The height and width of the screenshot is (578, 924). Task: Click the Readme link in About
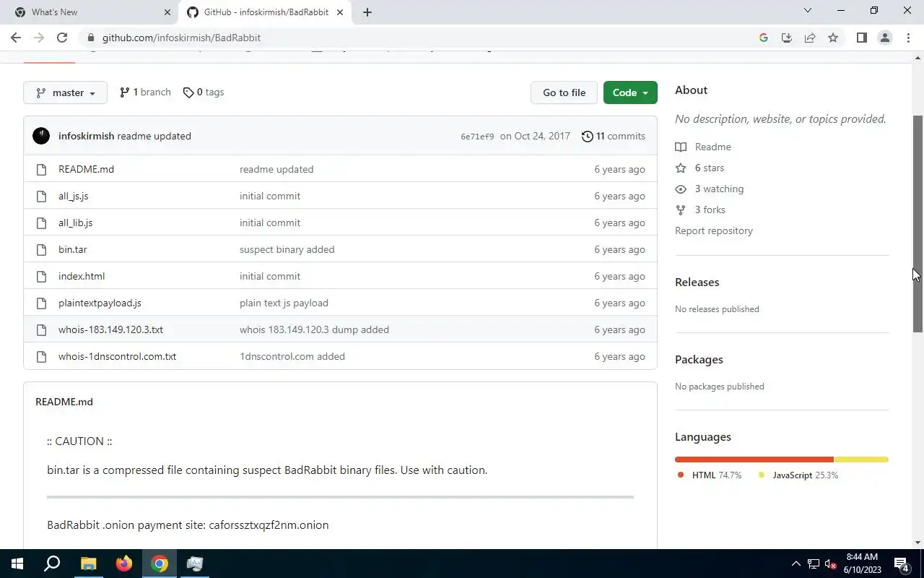(x=703, y=147)
